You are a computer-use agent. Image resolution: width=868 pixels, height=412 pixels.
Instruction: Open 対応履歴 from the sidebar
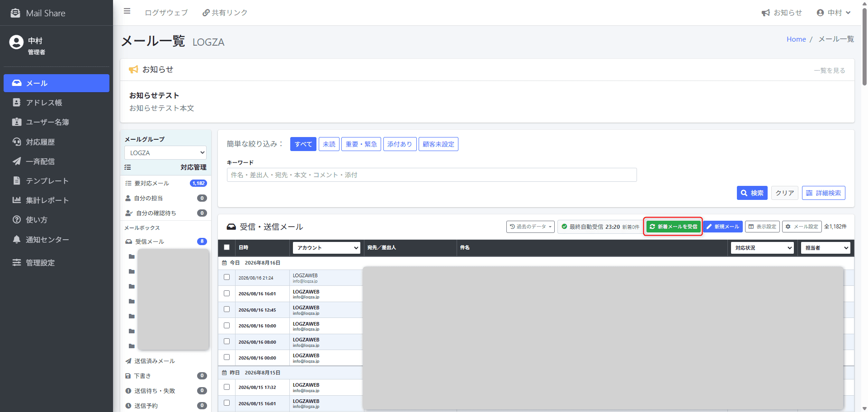point(57,142)
